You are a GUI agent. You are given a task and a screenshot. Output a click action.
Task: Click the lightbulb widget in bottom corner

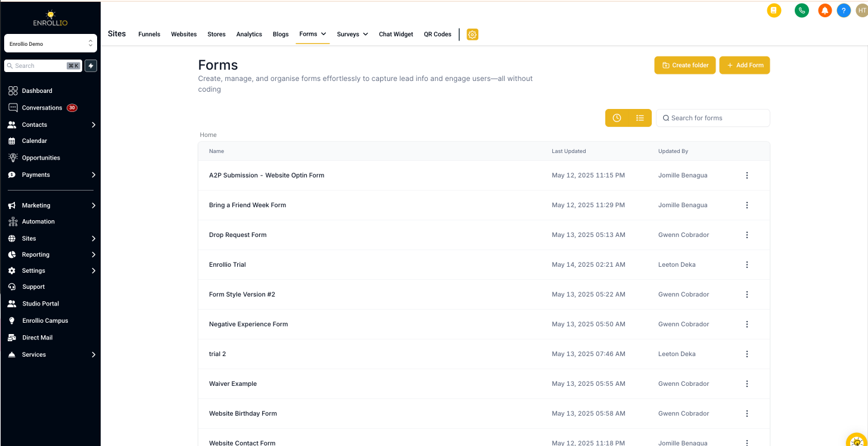coord(857,441)
